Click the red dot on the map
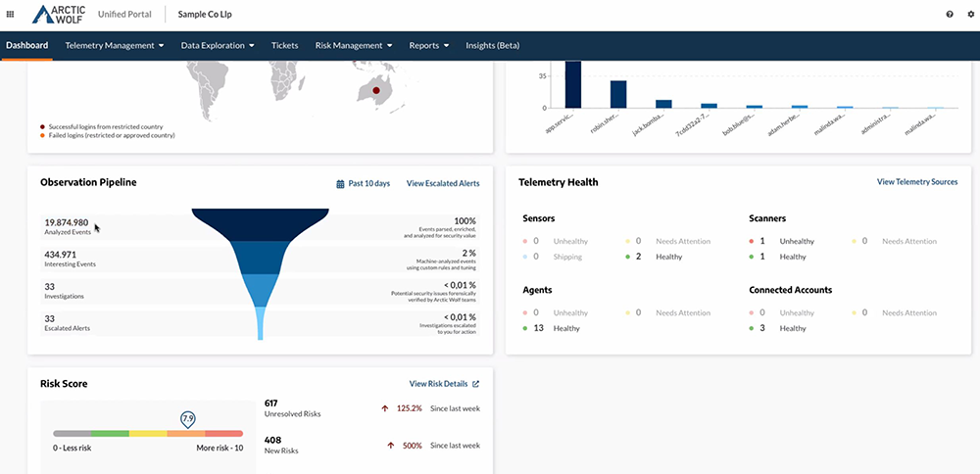The width and height of the screenshot is (980, 474). click(374, 91)
